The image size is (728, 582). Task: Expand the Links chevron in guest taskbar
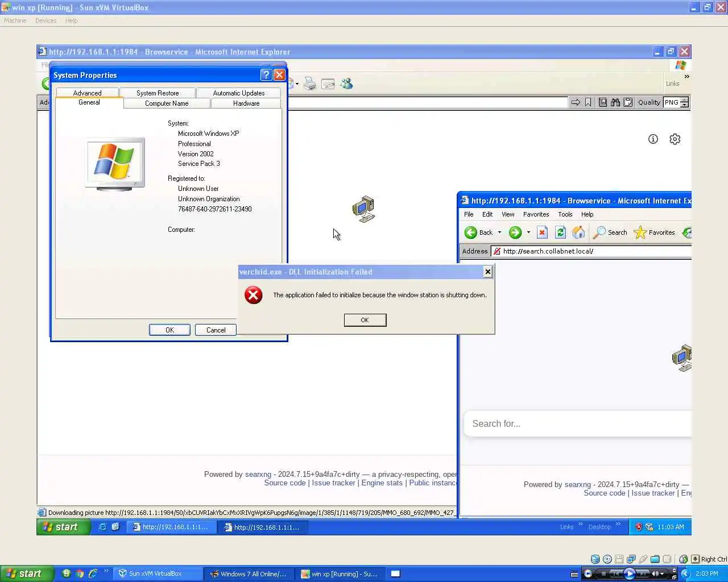tap(580, 524)
